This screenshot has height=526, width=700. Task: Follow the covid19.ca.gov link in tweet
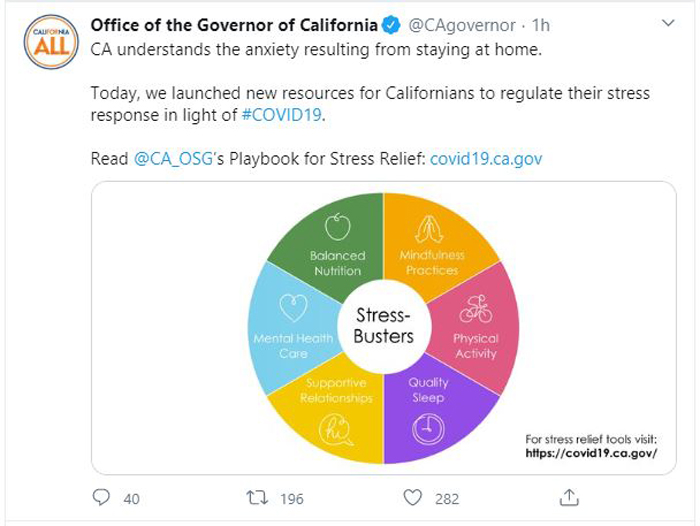click(486, 159)
